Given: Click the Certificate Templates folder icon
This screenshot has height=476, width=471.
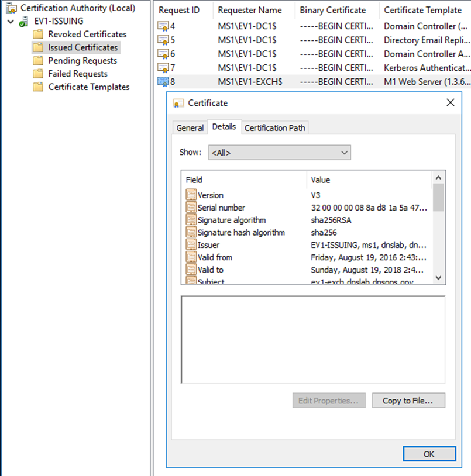Looking at the screenshot, I should 38,87.
